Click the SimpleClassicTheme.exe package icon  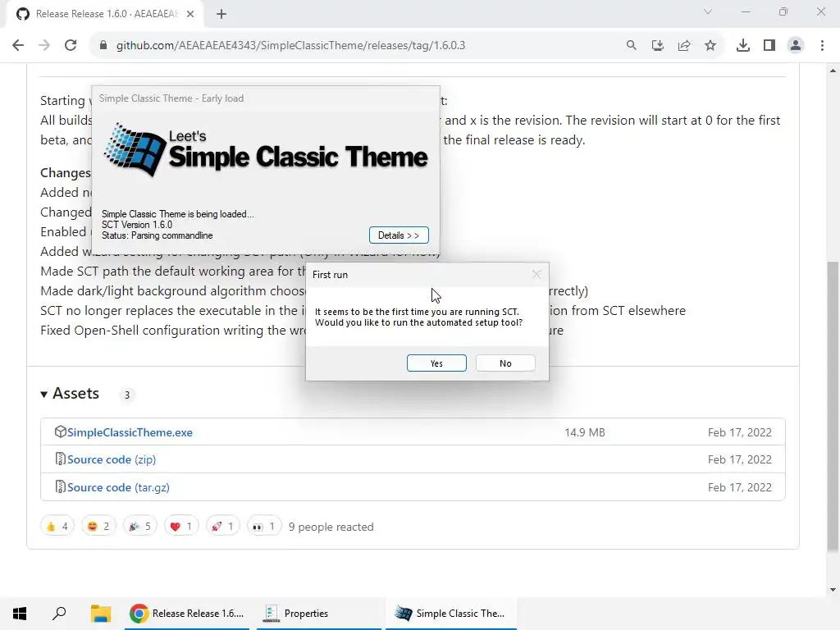pyautogui.click(x=61, y=431)
